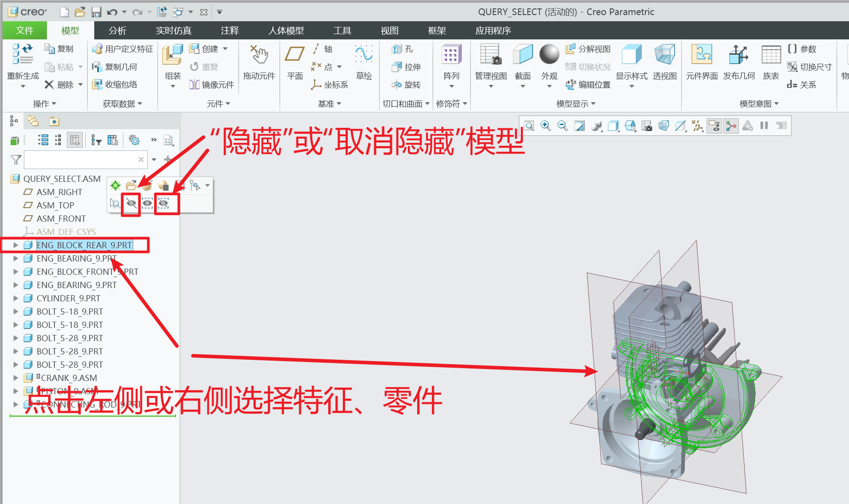The image size is (849, 504).
Task: Click Save icon in quick access toolbar
Action: (x=96, y=12)
